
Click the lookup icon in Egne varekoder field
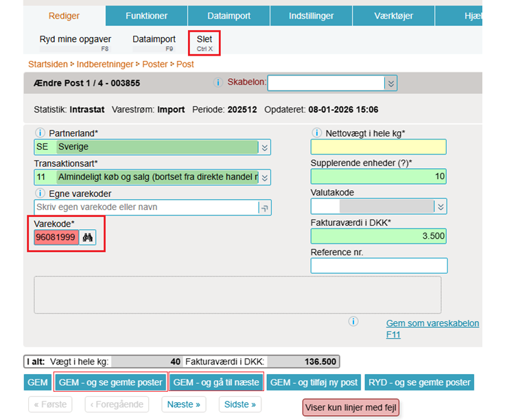click(x=265, y=207)
